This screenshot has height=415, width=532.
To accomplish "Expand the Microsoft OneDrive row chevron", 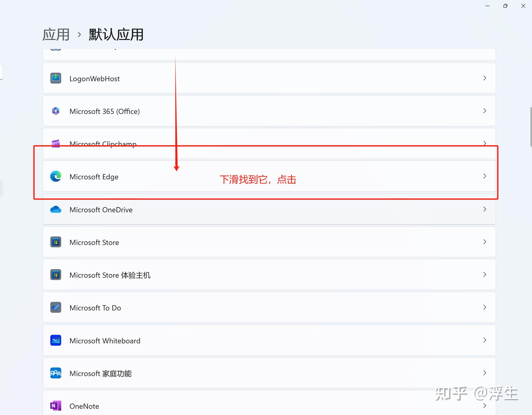I will tap(485, 209).
